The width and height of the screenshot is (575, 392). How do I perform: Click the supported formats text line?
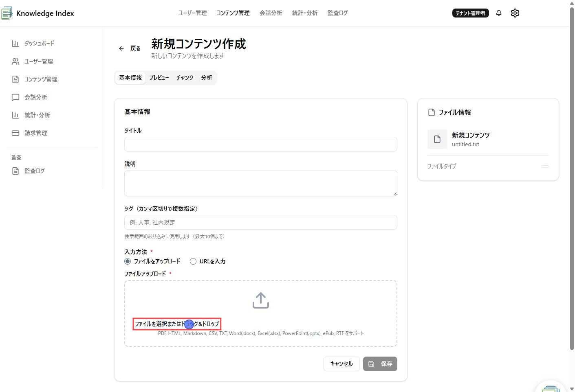point(261,333)
